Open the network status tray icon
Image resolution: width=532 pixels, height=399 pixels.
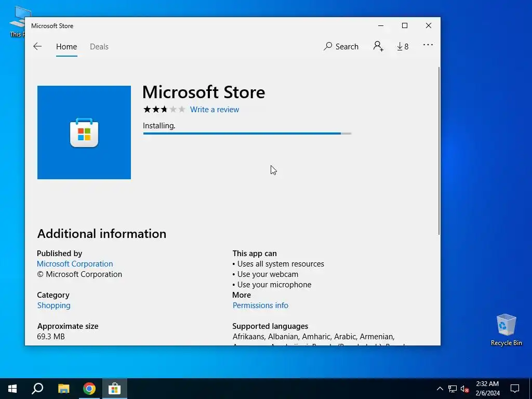(453, 389)
